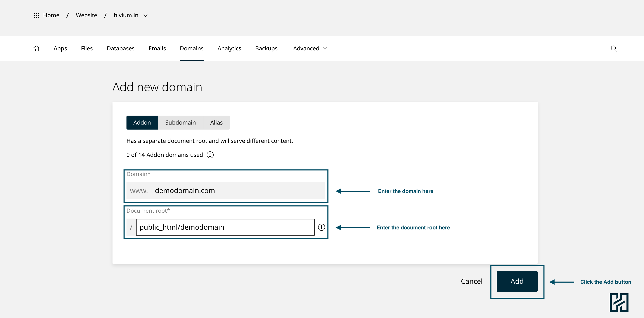
Task: Open the Emails tab
Action: click(157, 48)
